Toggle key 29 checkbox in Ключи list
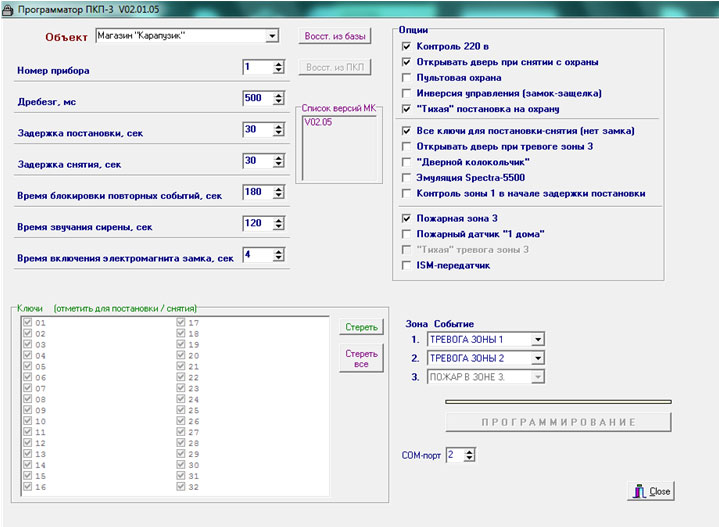This screenshot has width=719, height=527. [x=181, y=453]
